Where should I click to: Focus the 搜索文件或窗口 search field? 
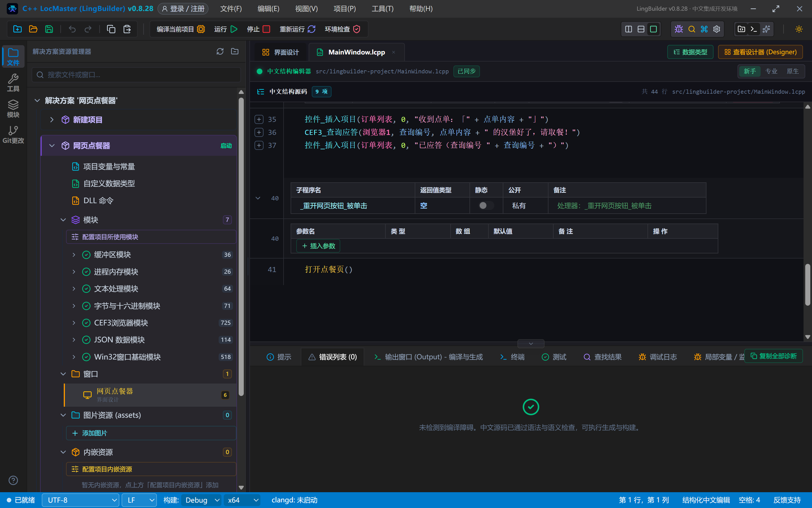pos(136,75)
